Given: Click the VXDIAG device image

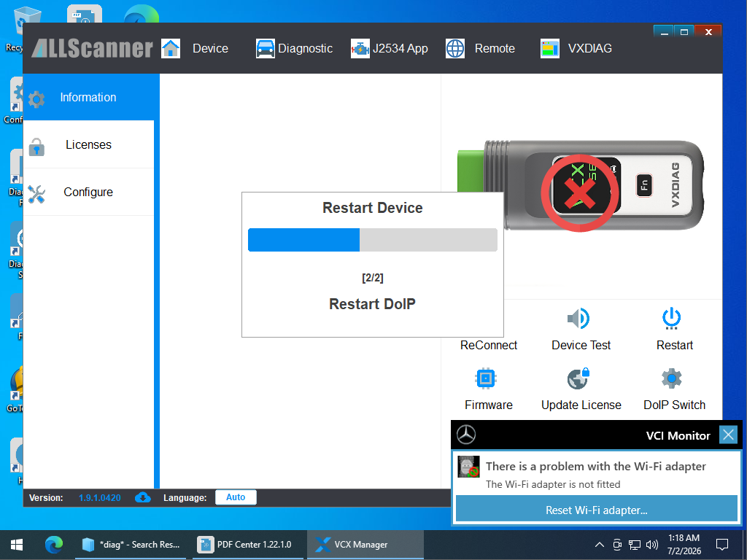Looking at the screenshot, I should [x=580, y=186].
